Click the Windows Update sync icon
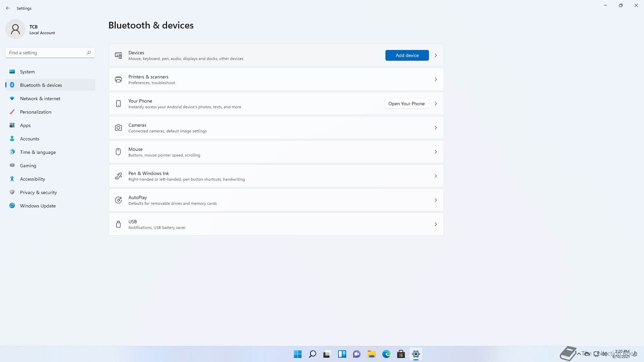The image size is (644, 362). point(12,205)
